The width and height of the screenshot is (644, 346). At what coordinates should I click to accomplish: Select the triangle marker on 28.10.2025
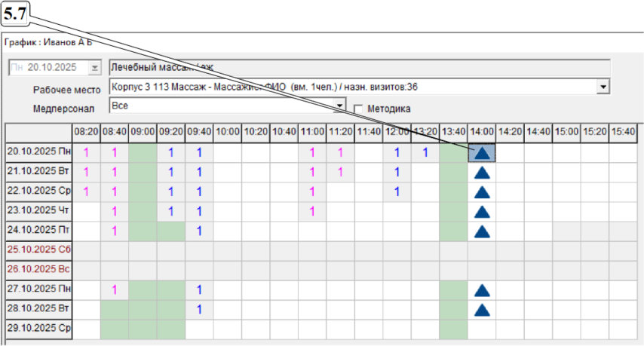(x=483, y=310)
